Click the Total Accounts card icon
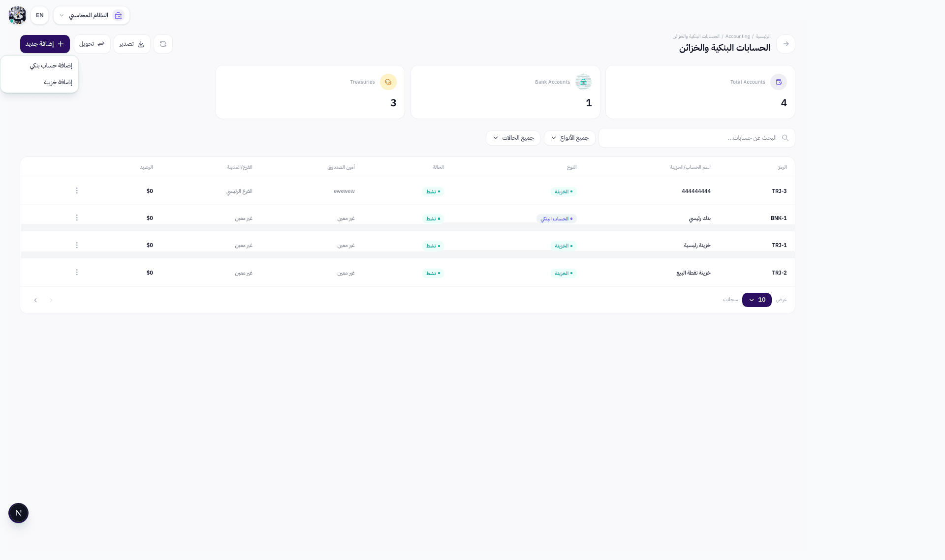This screenshot has width=945, height=560. 778,82
